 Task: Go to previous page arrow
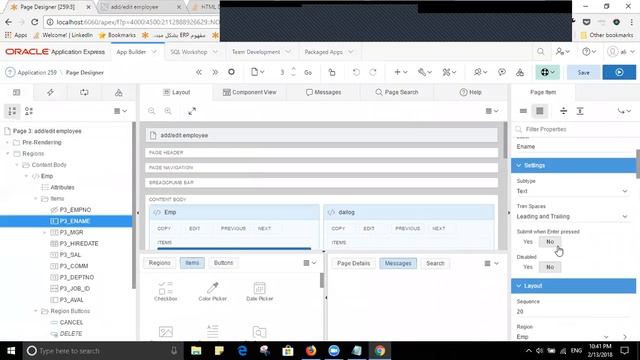coord(199,72)
